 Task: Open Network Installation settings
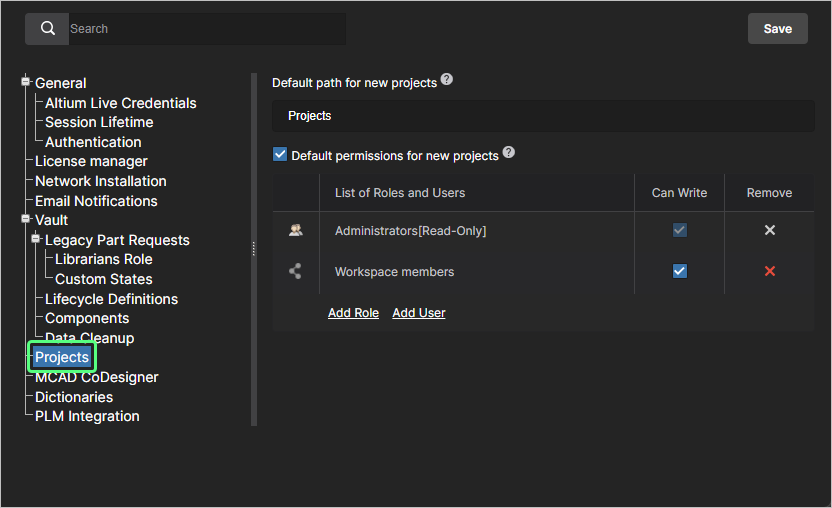point(101,182)
